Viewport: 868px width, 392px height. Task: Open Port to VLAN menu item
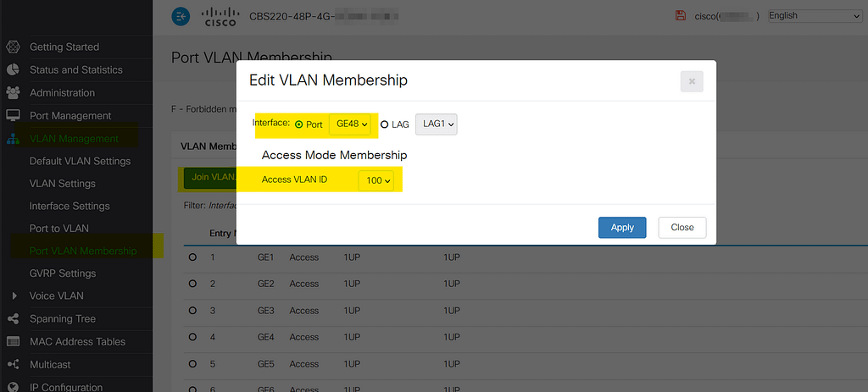coord(58,228)
